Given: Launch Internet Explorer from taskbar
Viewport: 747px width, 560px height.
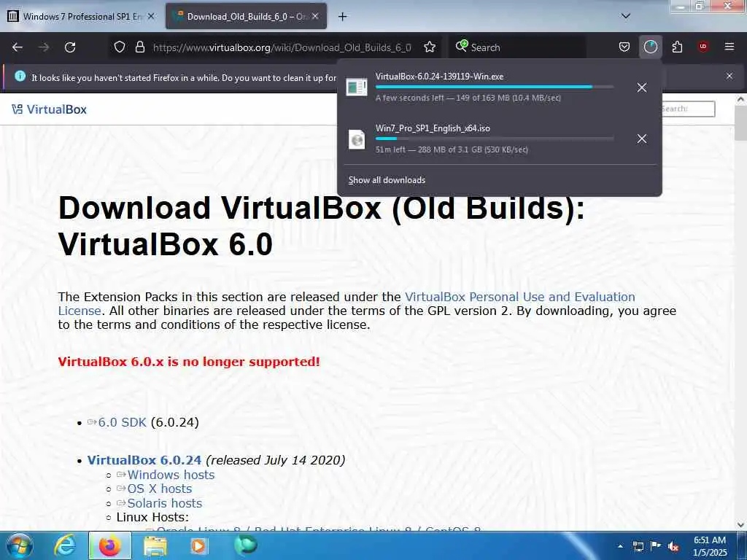Looking at the screenshot, I should (64, 545).
